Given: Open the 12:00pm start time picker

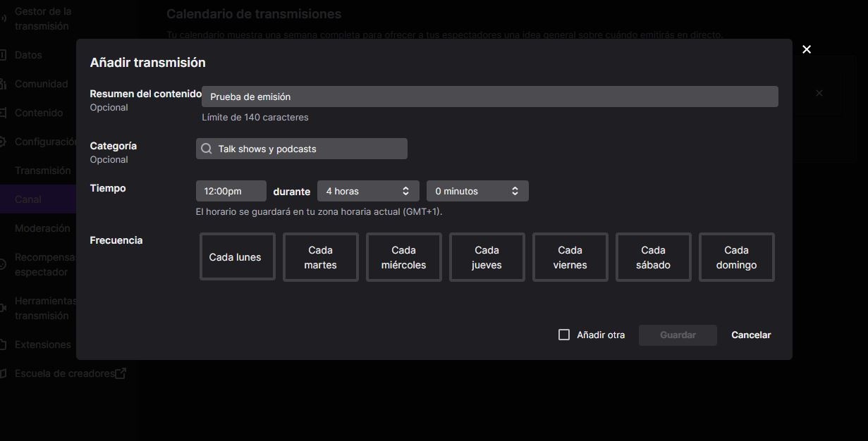Looking at the screenshot, I should pos(231,192).
